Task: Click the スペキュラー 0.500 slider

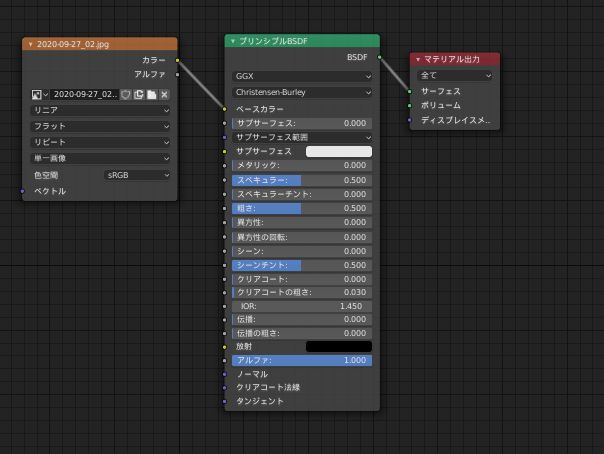Action: (x=302, y=180)
